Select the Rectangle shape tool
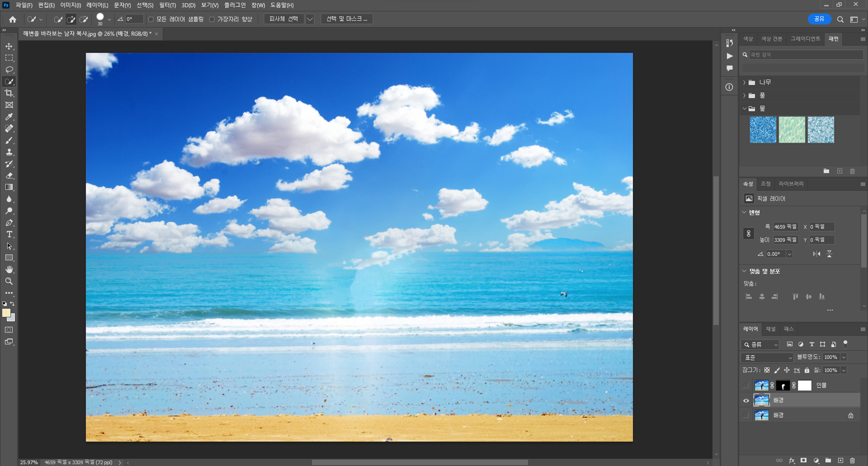The image size is (868, 466). click(9, 258)
